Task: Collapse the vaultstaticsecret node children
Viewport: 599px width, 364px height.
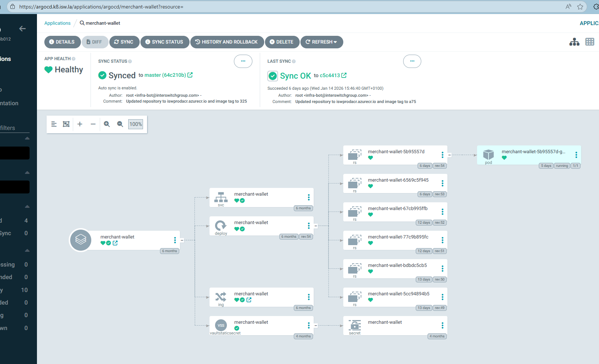Action: [316, 326]
